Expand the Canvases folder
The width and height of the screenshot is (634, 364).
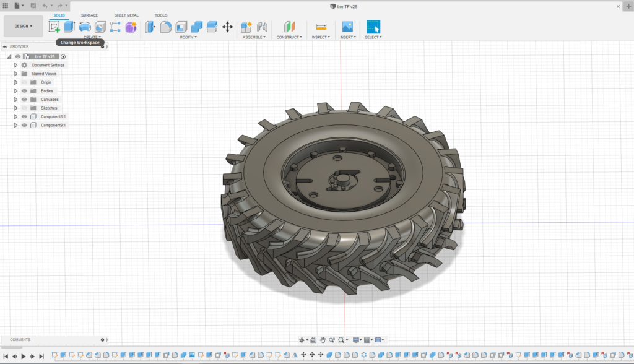pos(15,100)
